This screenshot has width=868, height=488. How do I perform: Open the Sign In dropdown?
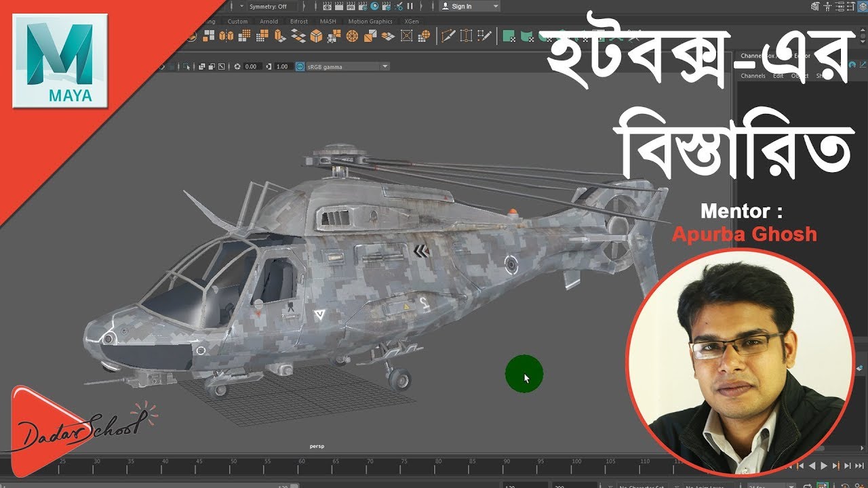(x=469, y=6)
